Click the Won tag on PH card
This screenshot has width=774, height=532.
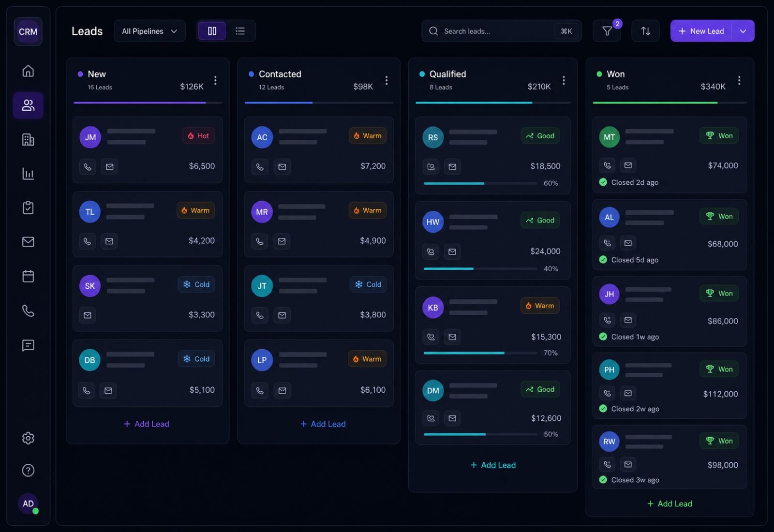coord(719,369)
